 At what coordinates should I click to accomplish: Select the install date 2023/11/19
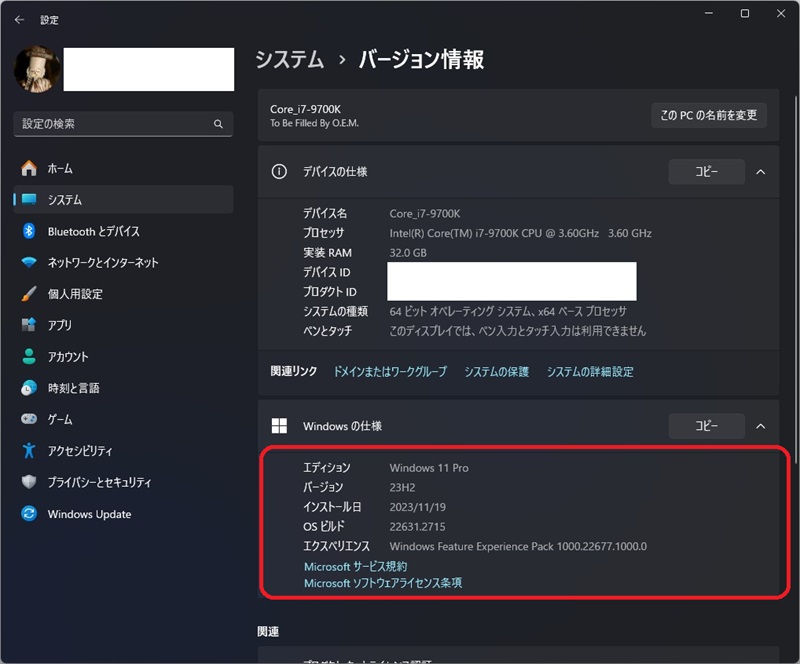(x=417, y=507)
